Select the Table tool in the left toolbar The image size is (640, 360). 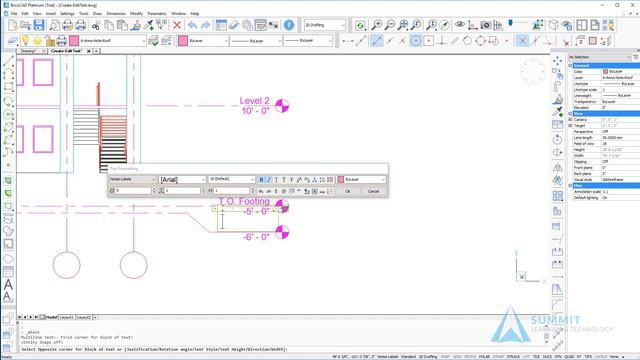pos(8,271)
